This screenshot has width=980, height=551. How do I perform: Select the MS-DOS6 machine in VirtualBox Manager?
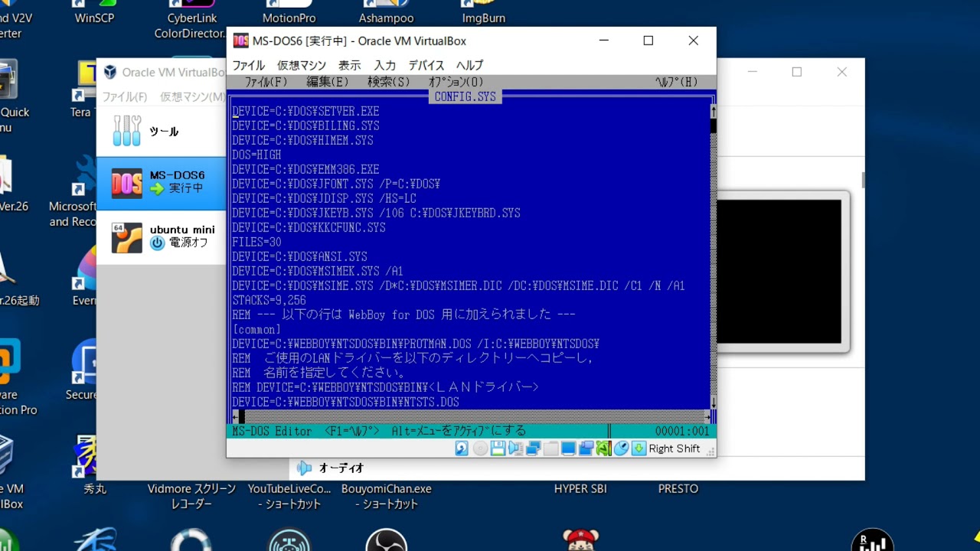pyautogui.click(x=161, y=183)
